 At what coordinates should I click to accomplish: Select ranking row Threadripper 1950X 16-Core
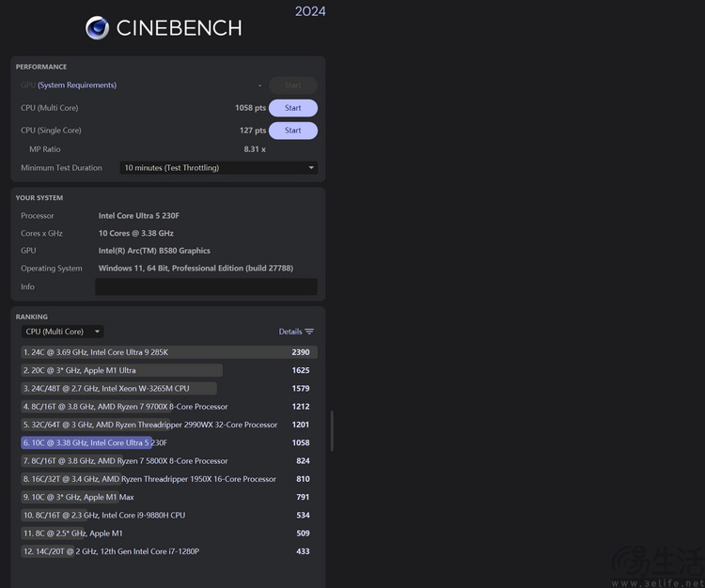[169, 479]
